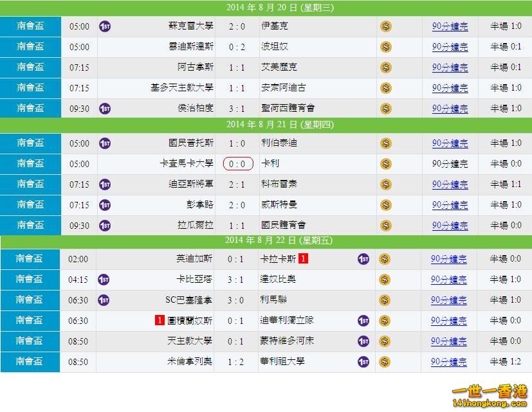Click the gold coin icon in 蘇克雷大學 vs 伊基克 row

tap(386, 26)
